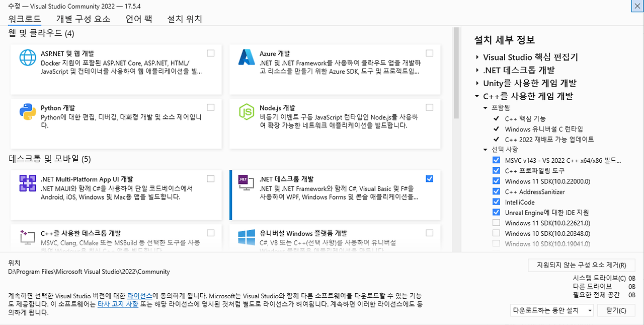Collapse the 포함됨 section

486,108
